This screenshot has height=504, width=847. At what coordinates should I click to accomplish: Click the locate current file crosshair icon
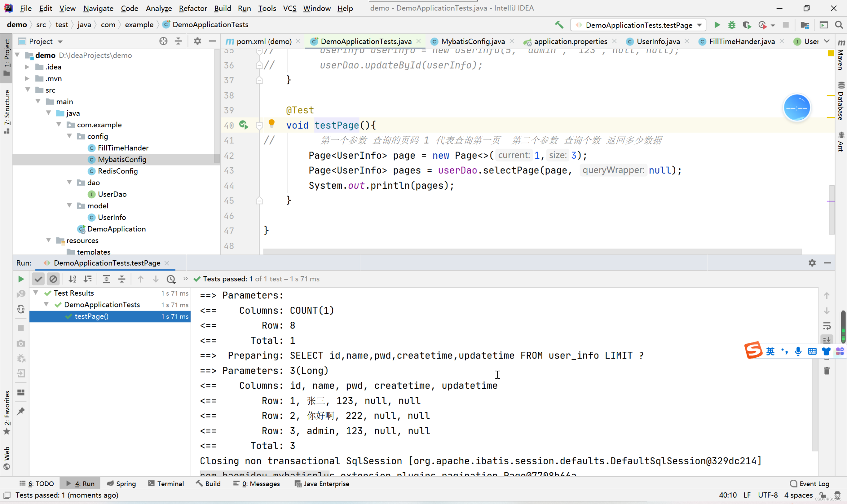point(163,41)
